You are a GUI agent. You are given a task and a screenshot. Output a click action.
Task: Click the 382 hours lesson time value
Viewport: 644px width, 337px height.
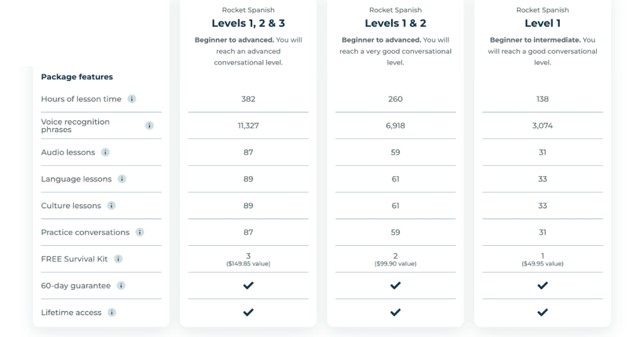248,99
